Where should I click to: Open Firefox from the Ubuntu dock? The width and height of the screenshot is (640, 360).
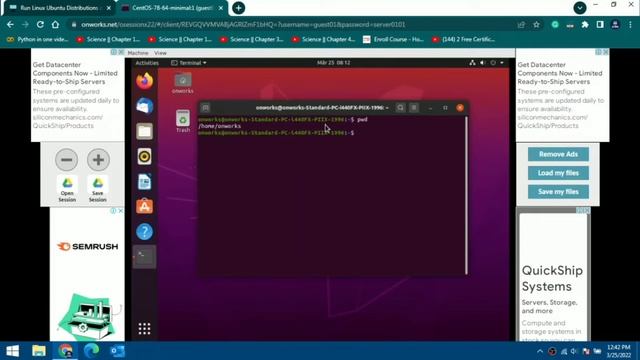click(x=144, y=81)
